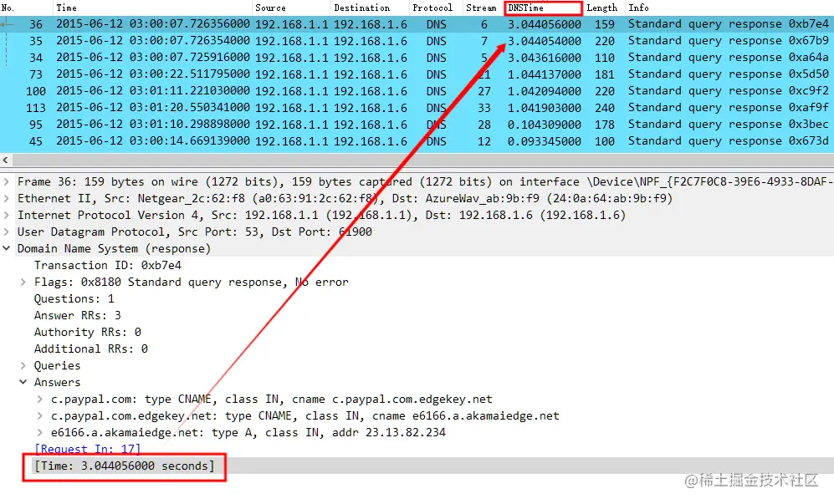The width and height of the screenshot is (834, 504).
Task: Click Info cell ending 0xc9f2
Action: tap(728, 91)
